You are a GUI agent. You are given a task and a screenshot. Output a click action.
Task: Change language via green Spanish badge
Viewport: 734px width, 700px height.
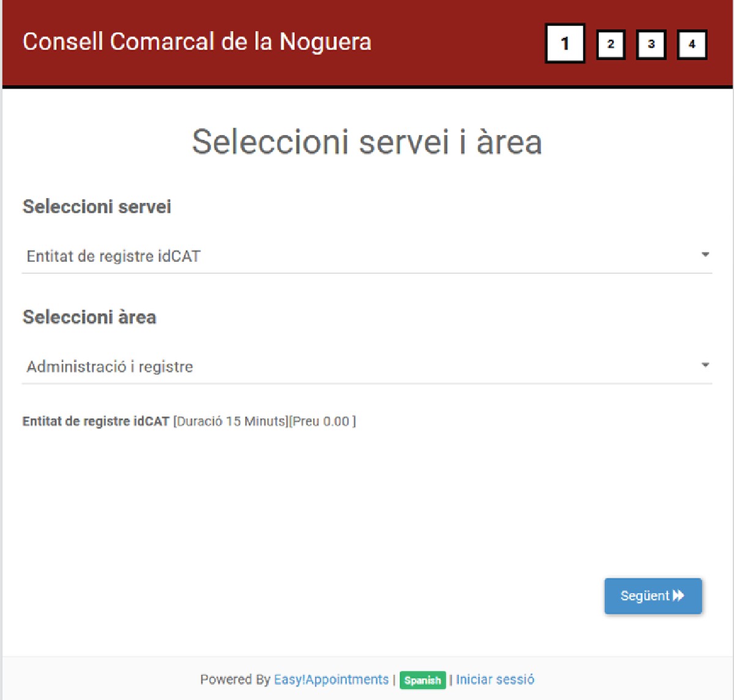click(x=423, y=680)
